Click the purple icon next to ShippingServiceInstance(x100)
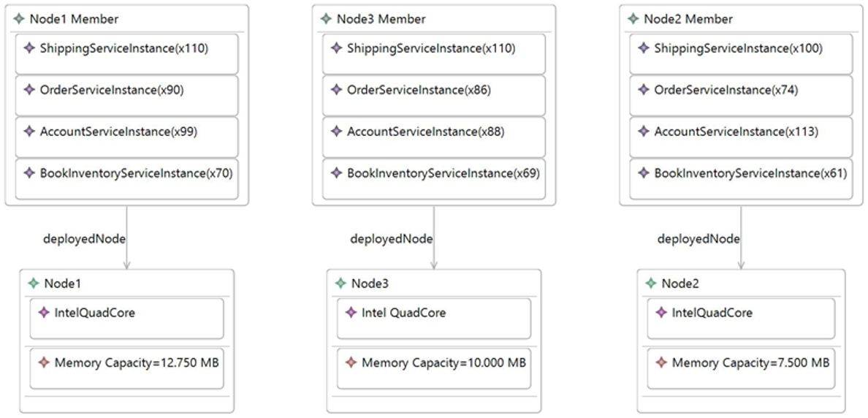Image resolution: width=868 pixels, height=418 pixels. point(643,48)
